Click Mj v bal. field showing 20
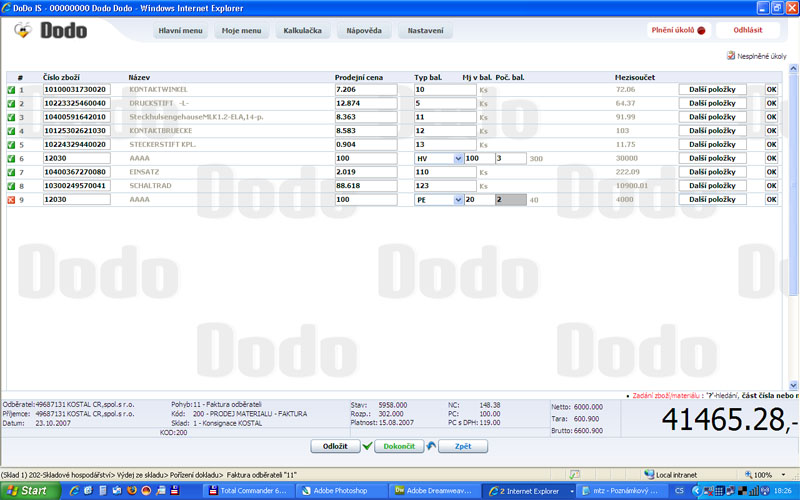Screen dimensions: 800x500 coord(479,200)
